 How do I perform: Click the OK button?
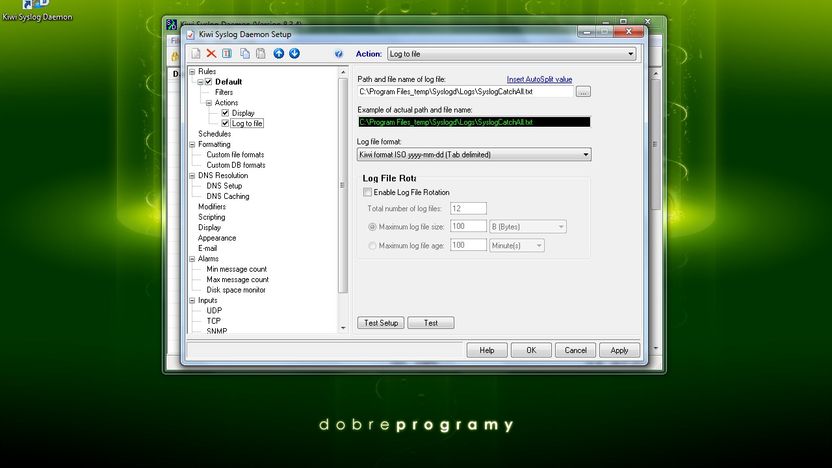pos(531,350)
